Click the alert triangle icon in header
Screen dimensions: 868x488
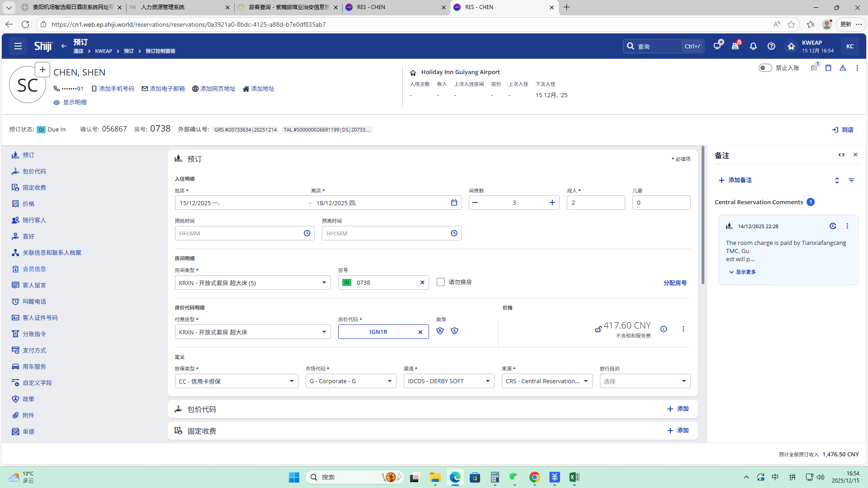pos(843,68)
